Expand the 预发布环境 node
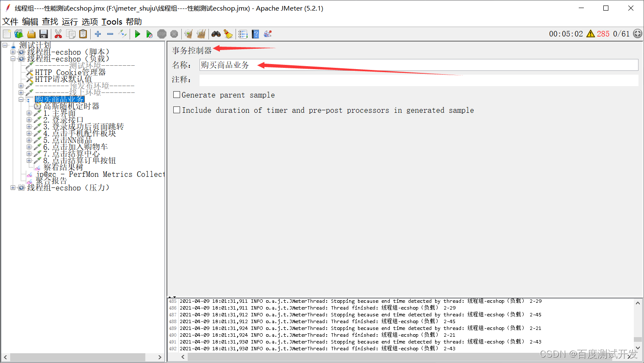Screen dimensions: 644x363 point(21,86)
